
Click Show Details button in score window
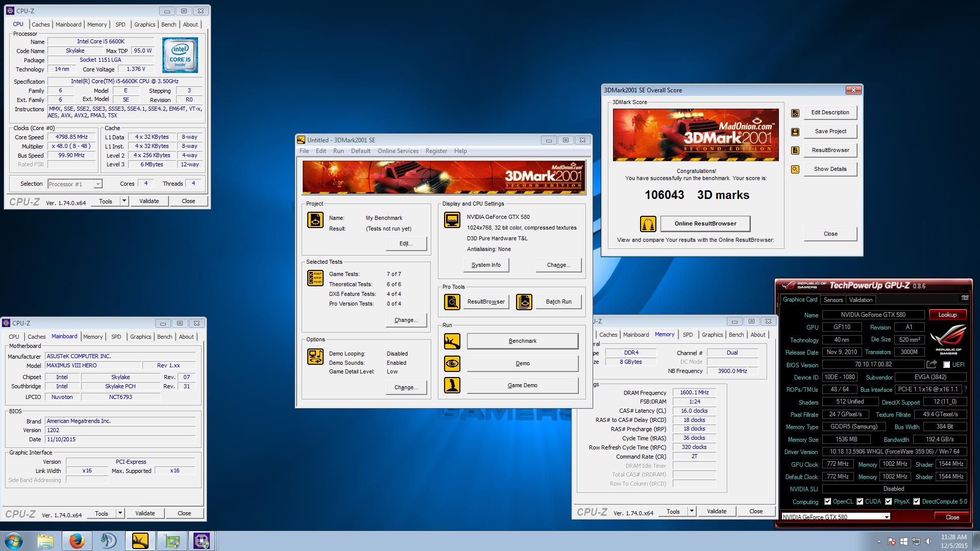tap(830, 169)
